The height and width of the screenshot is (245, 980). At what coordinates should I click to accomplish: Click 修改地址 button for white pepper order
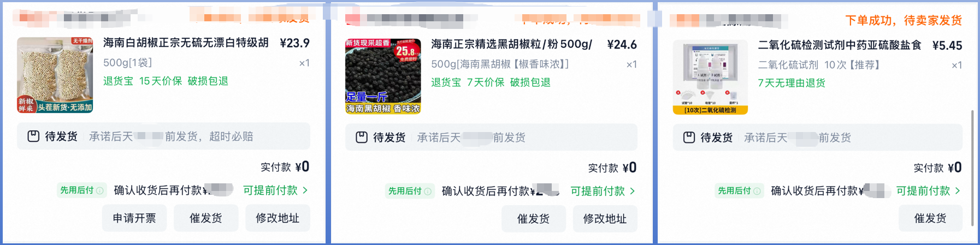click(x=278, y=218)
